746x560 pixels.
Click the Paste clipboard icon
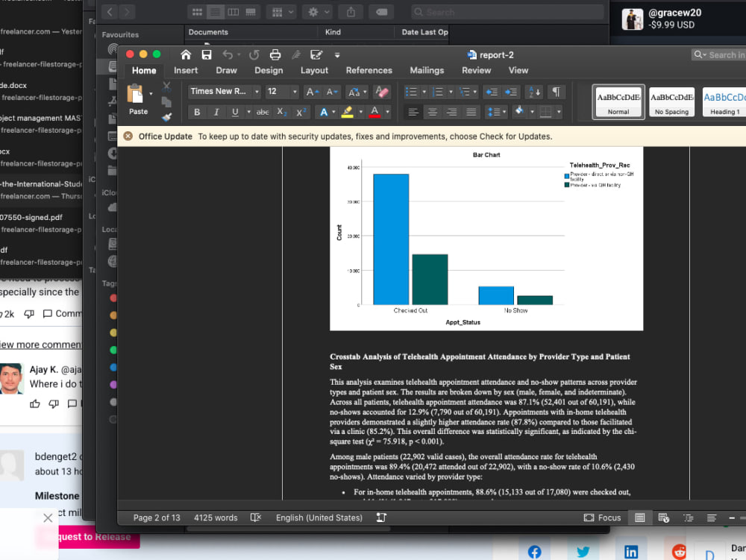coord(135,94)
